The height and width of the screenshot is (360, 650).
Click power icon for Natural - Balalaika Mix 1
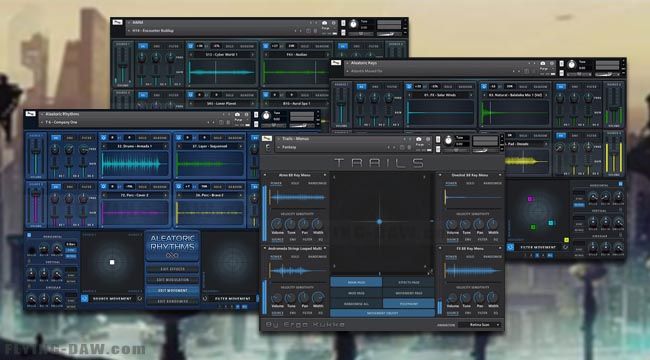click(484, 87)
